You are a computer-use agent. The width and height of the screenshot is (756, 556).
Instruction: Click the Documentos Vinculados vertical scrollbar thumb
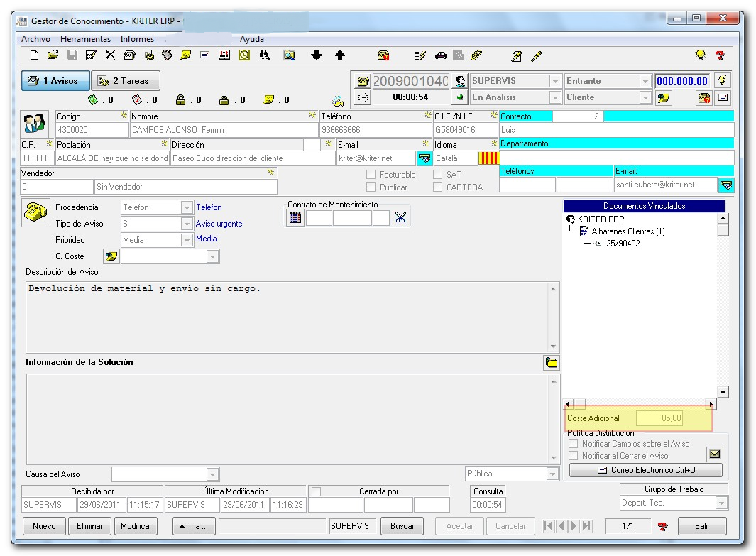[x=722, y=229]
